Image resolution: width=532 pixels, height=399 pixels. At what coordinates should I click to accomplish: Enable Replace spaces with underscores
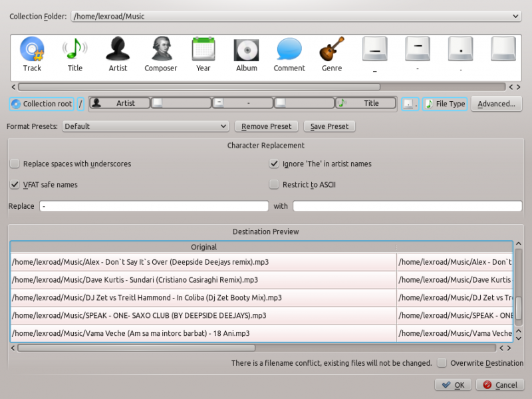point(15,164)
